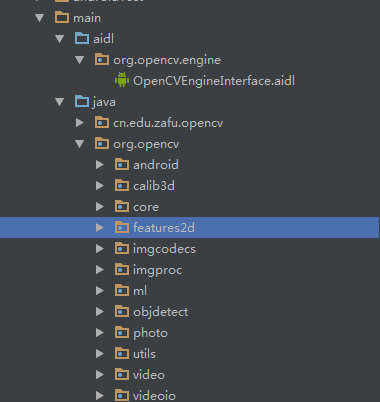Click the blue aidl source folder icon
380x402 pixels.
pos(82,38)
